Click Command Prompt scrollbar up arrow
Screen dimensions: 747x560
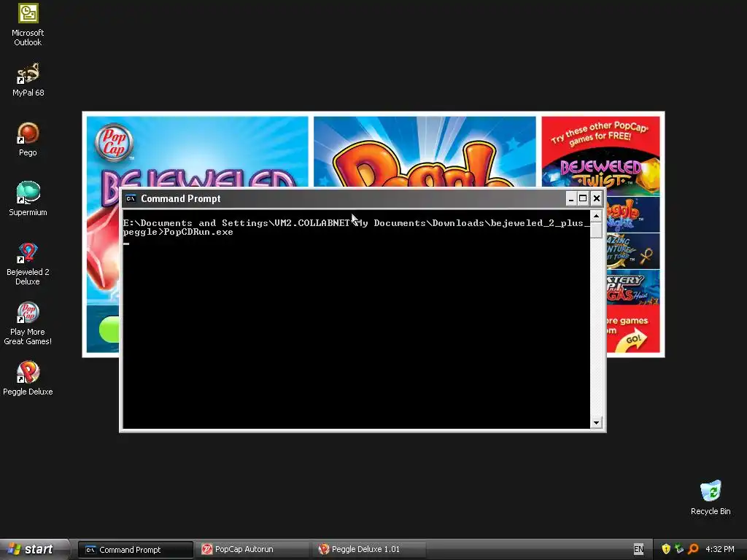pyautogui.click(x=596, y=216)
